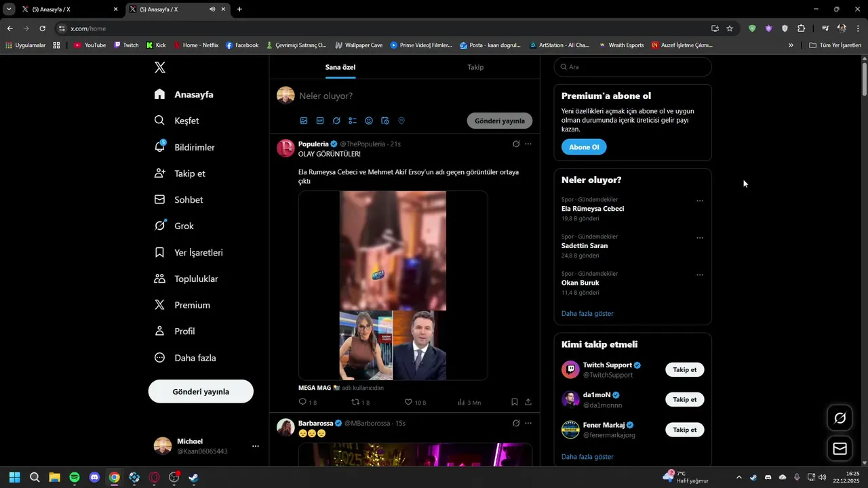Image resolution: width=868 pixels, height=488 pixels.
Task: Click the large Gönderi yayınla sidebar button
Action: pyautogui.click(x=201, y=392)
